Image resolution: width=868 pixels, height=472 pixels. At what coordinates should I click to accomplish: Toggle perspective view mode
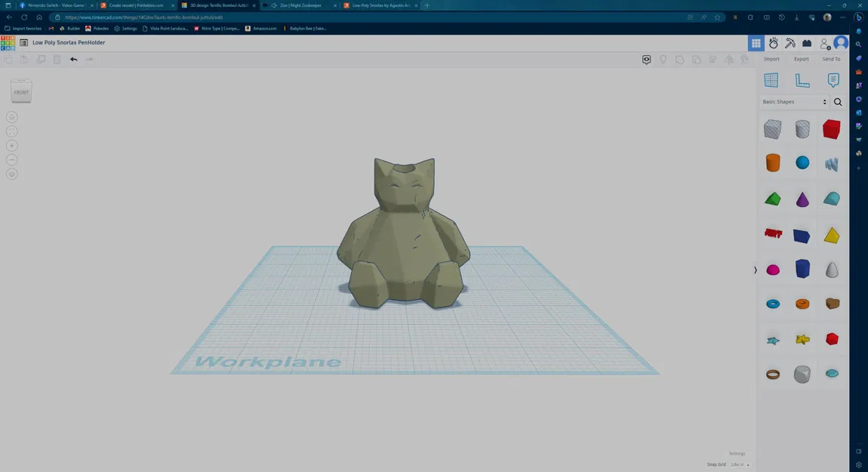tap(11, 173)
